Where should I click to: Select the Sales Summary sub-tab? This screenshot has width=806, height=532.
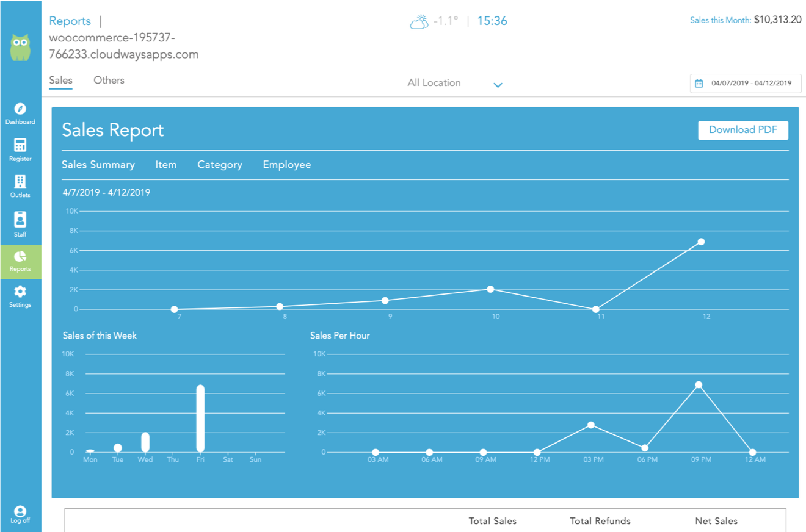tap(98, 165)
